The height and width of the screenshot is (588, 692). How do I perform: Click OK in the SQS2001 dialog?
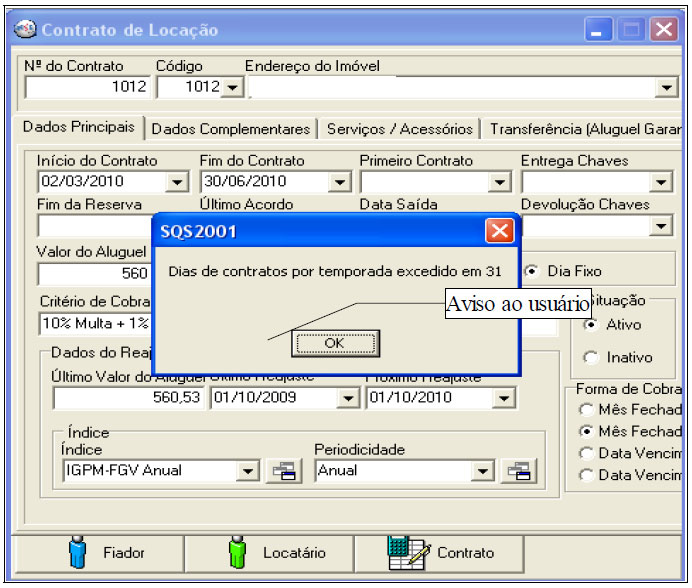[335, 343]
